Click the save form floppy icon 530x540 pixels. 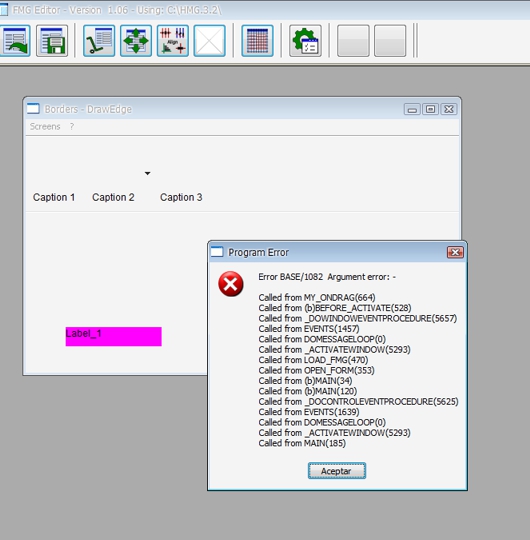tap(52, 41)
